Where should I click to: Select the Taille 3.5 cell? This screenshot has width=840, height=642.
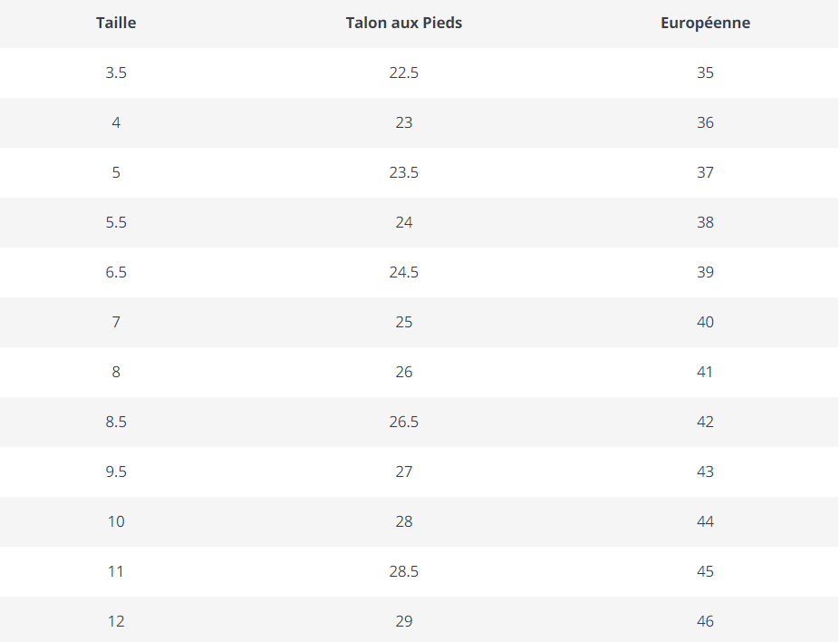pyautogui.click(x=116, y=73)
